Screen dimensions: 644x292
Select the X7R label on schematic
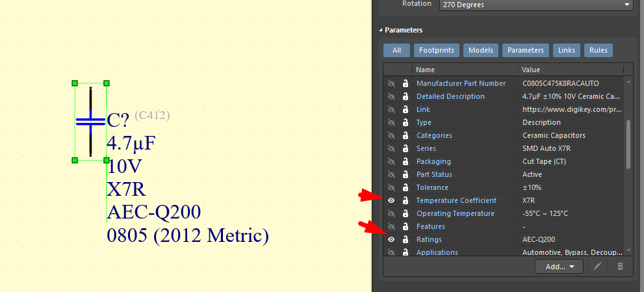point(127,190)
